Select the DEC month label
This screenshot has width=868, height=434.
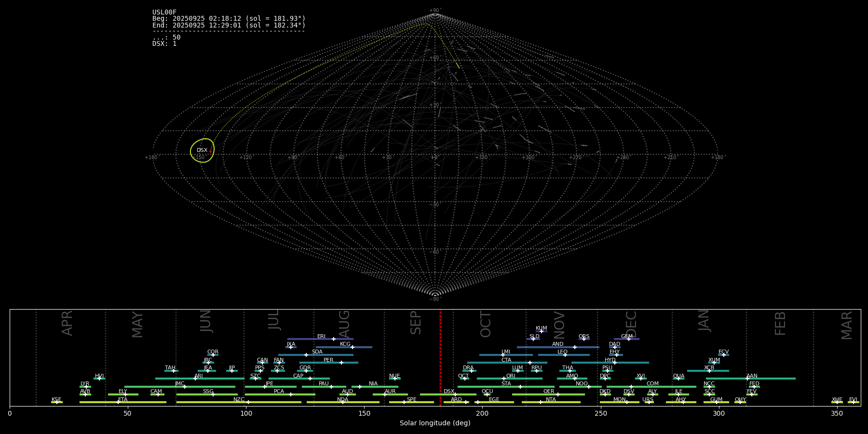[631, 324]
